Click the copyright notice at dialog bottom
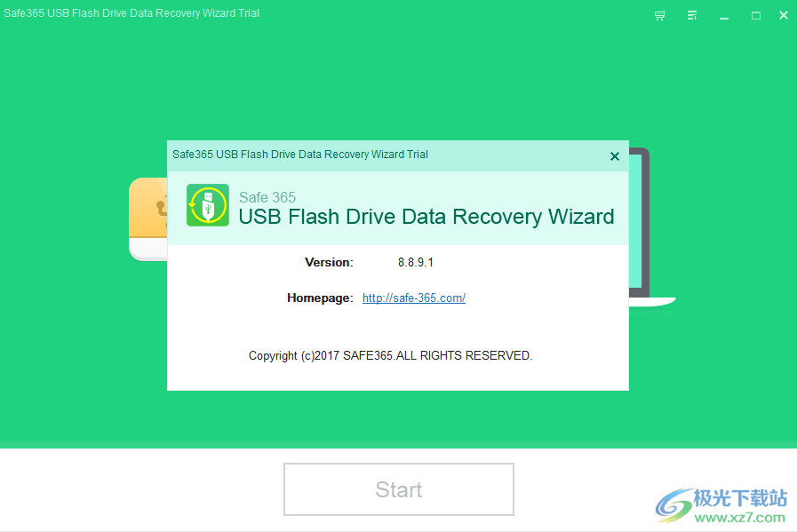Image resolution: width=797 pixels, height=532 pixels. [391, 355]
